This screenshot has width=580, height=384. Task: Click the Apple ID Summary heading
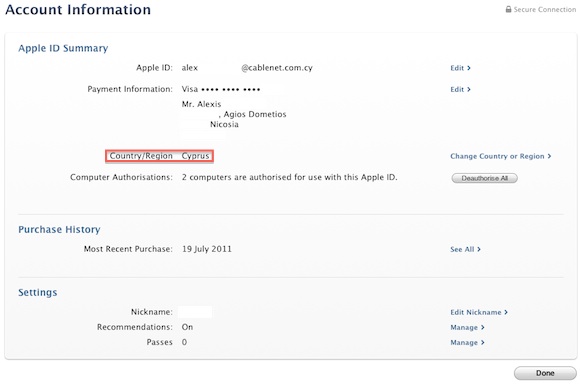(x=63, y=48)
